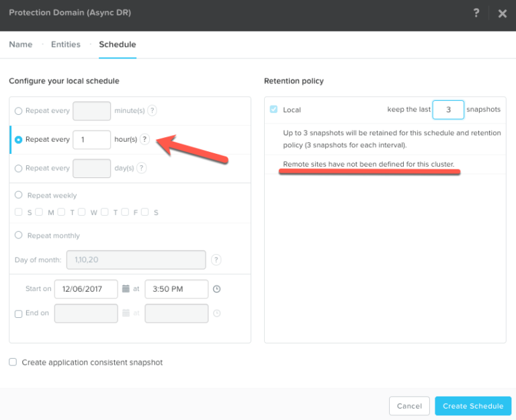
Task: Click the Cancel button
Action: [x=409, y=406]
